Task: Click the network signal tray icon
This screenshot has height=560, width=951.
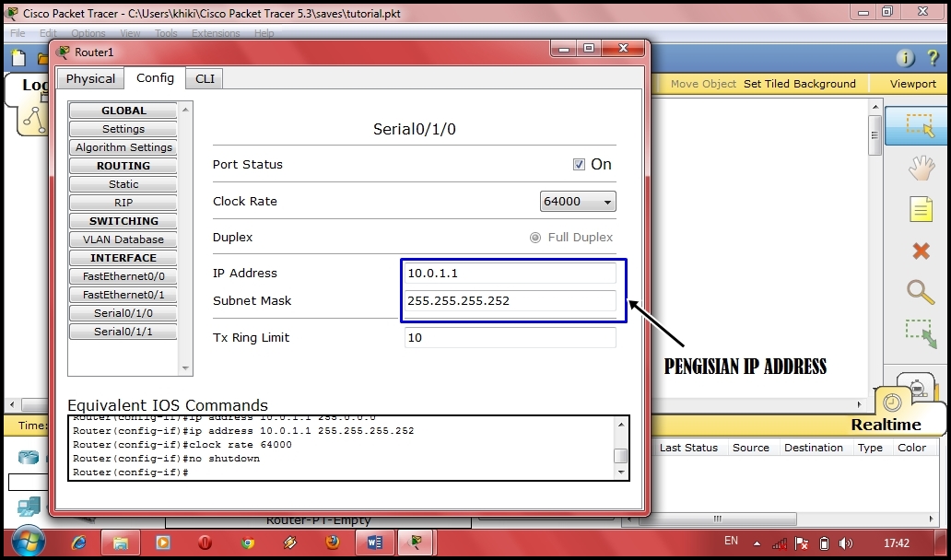Action: tap(780, 543)
